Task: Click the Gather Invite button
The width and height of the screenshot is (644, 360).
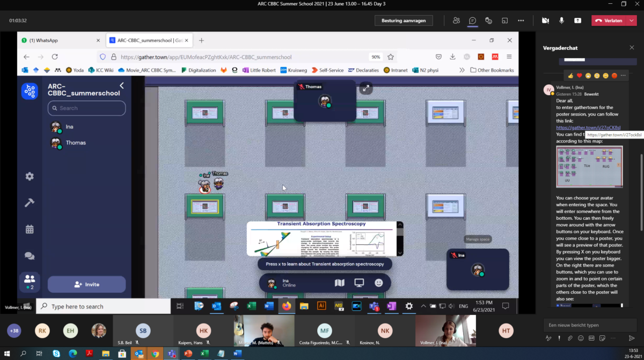Action: pyautogui.click(x=86, y=284)
